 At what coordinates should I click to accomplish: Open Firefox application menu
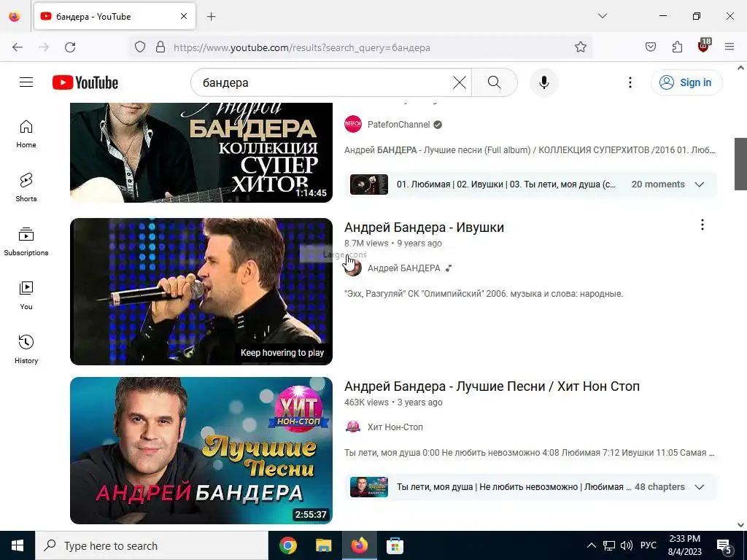click(729, 47)
